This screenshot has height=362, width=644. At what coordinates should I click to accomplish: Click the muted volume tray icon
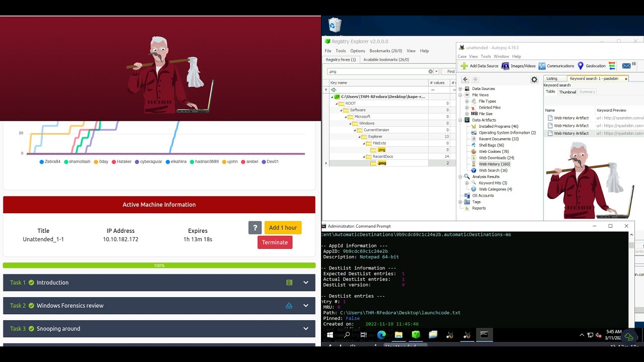click(x=598, y=335)
